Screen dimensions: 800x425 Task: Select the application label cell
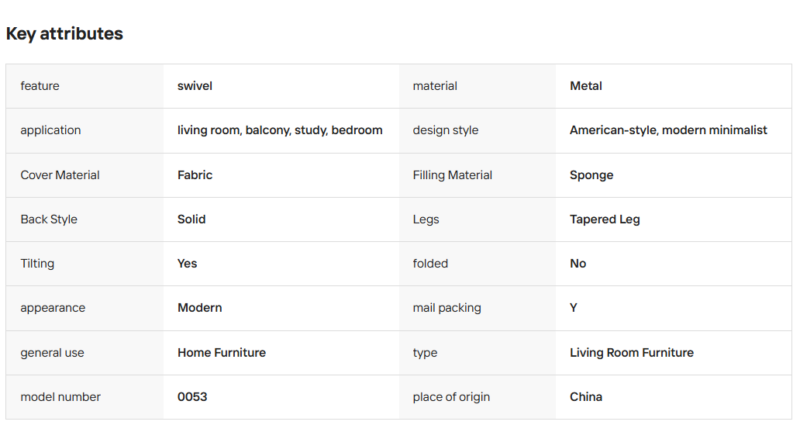point(85,130)
